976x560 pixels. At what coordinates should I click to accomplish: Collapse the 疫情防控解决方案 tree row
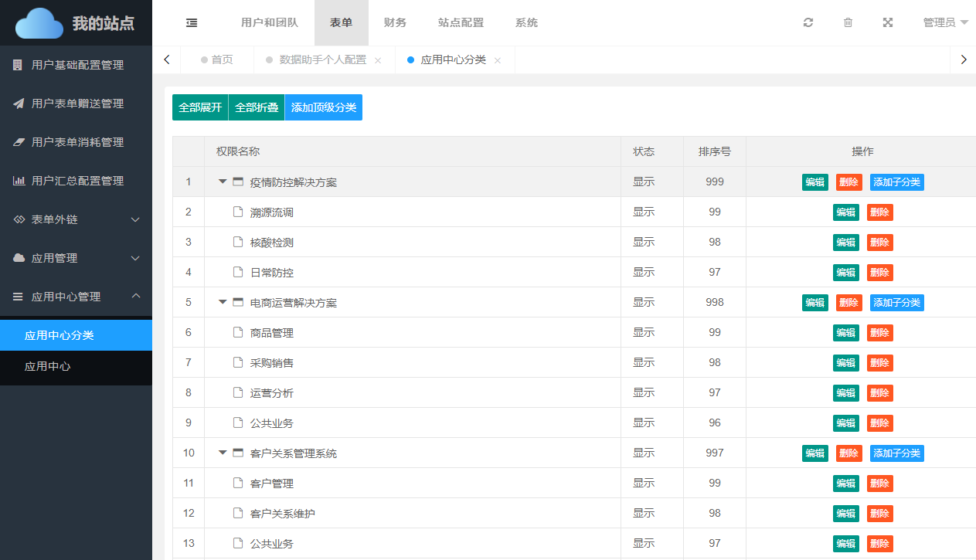[x=223, y=182]
